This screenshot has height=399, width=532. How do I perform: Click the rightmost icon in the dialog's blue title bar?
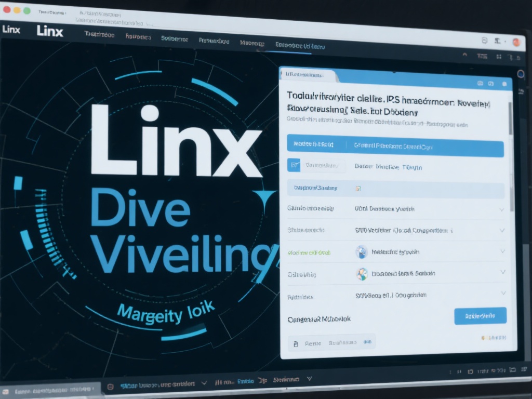[504, 84]
